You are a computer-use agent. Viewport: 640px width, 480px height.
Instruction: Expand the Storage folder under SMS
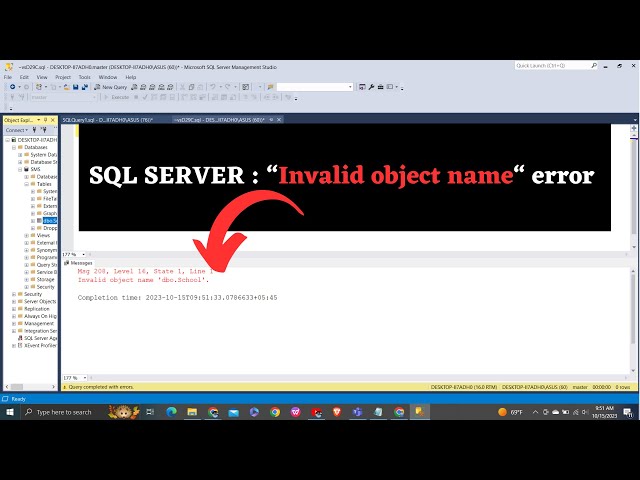27,280
